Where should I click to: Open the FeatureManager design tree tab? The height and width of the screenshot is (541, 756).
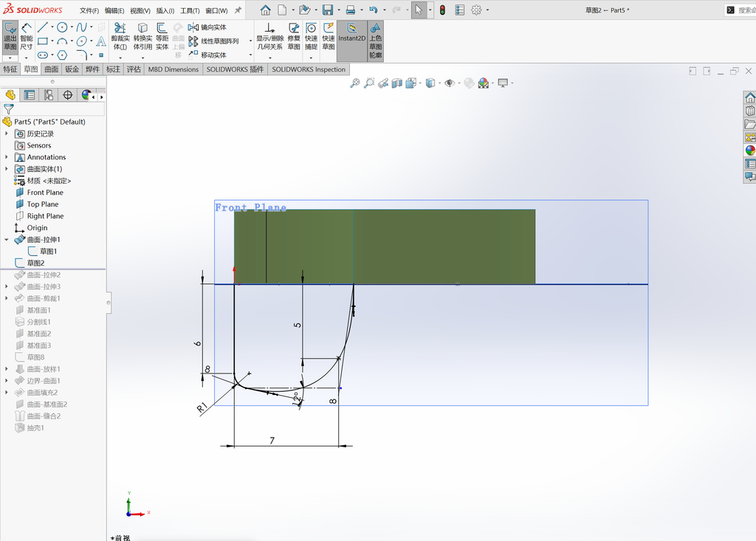coord(10,95)
